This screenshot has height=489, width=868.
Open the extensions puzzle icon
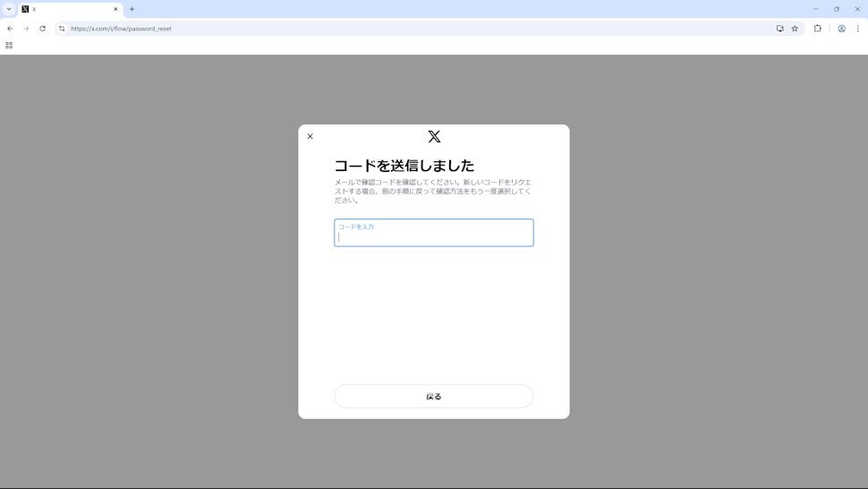(818, 29)
